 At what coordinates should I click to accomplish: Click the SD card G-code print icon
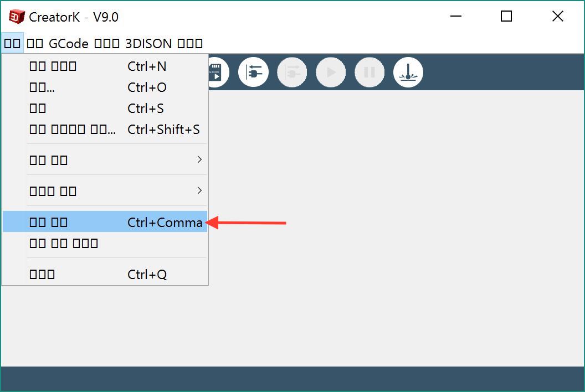click(218, 72)
